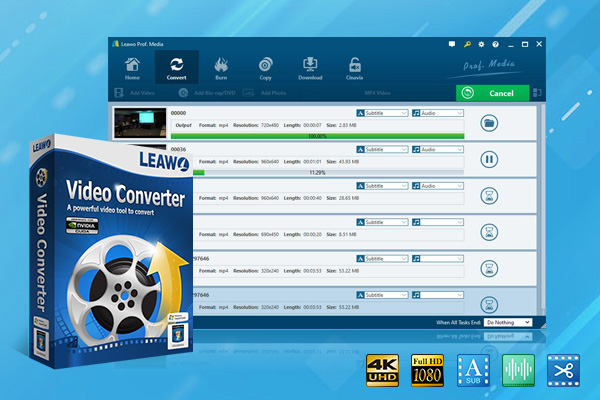This screenshot has width=600, height=400.
Task: Click the green Cancel button
Action: coord(492,93)
